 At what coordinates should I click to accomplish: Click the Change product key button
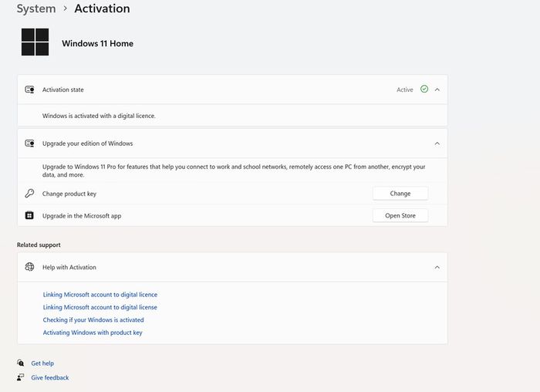400,194
